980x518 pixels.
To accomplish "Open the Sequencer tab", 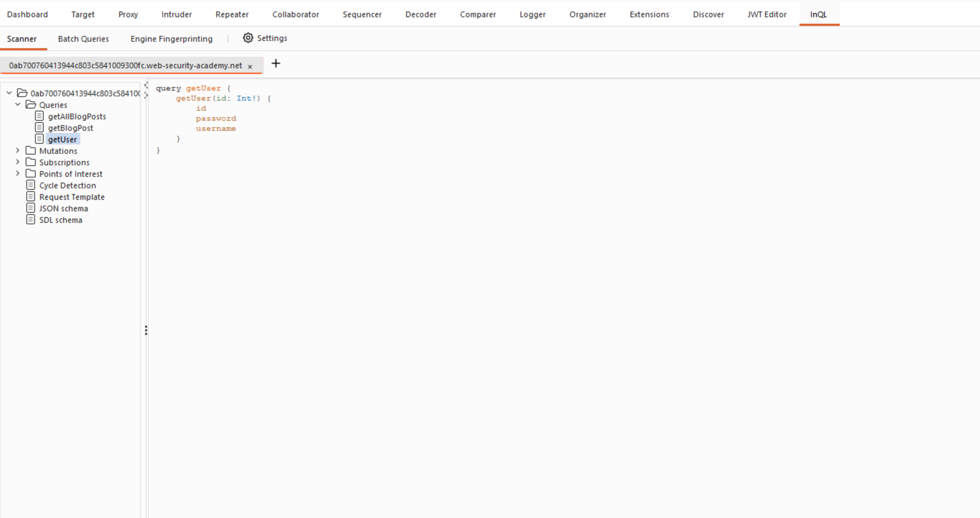I will tap(362, 14).
